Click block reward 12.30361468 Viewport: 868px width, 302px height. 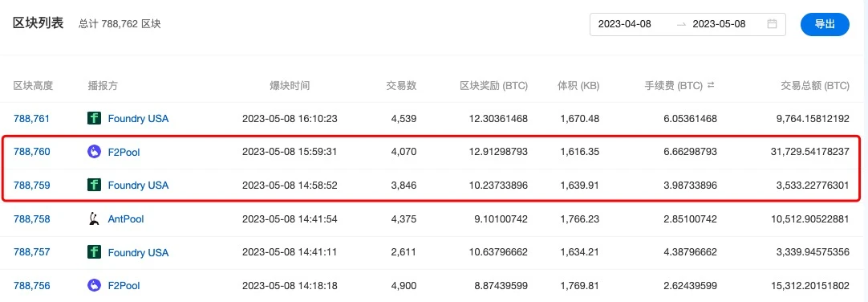pyautogui.click(x=497, y=119)
